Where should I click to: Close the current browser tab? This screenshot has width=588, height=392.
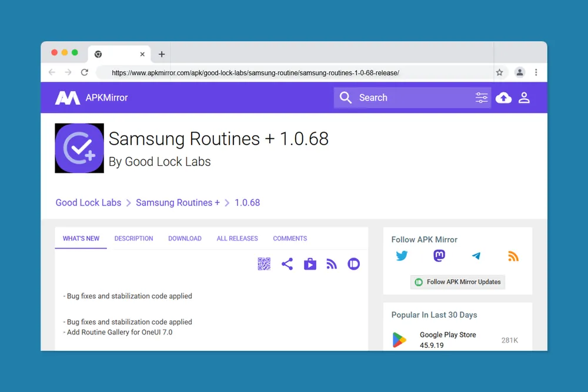(142, 54)
